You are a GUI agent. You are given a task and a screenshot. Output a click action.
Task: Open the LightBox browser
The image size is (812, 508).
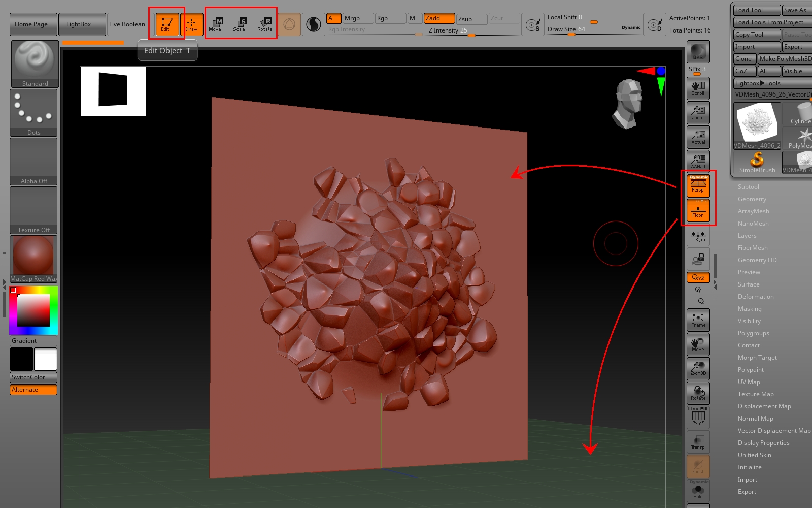tap(82, 24)
